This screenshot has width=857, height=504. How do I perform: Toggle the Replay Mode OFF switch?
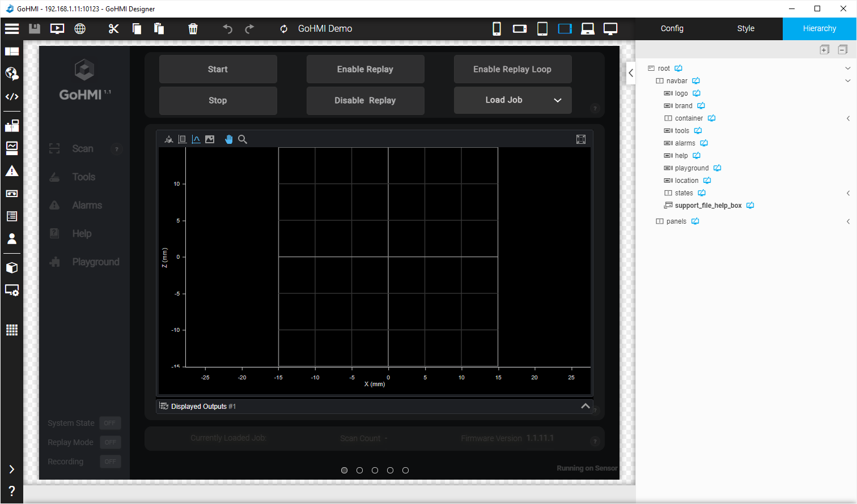(110, 442)
